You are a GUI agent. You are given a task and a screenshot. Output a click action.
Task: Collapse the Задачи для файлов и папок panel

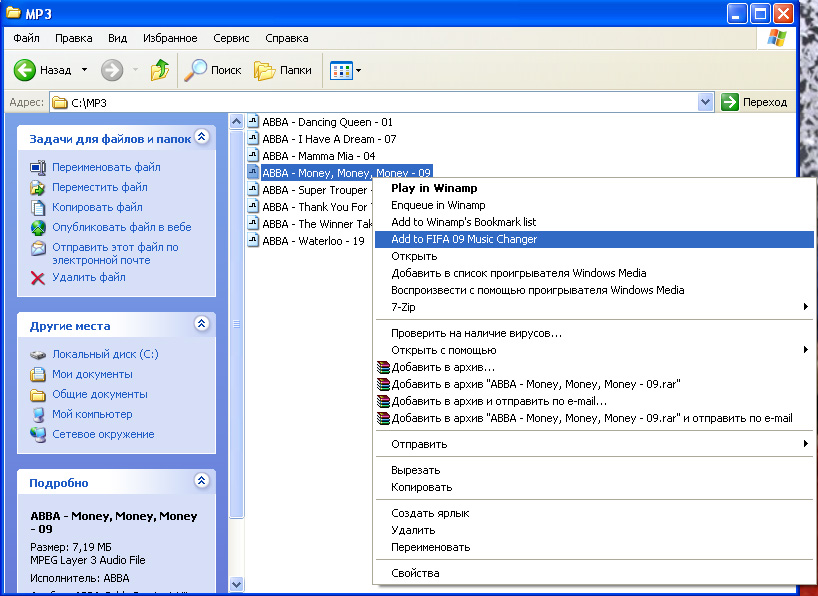(x=202, y=137)
